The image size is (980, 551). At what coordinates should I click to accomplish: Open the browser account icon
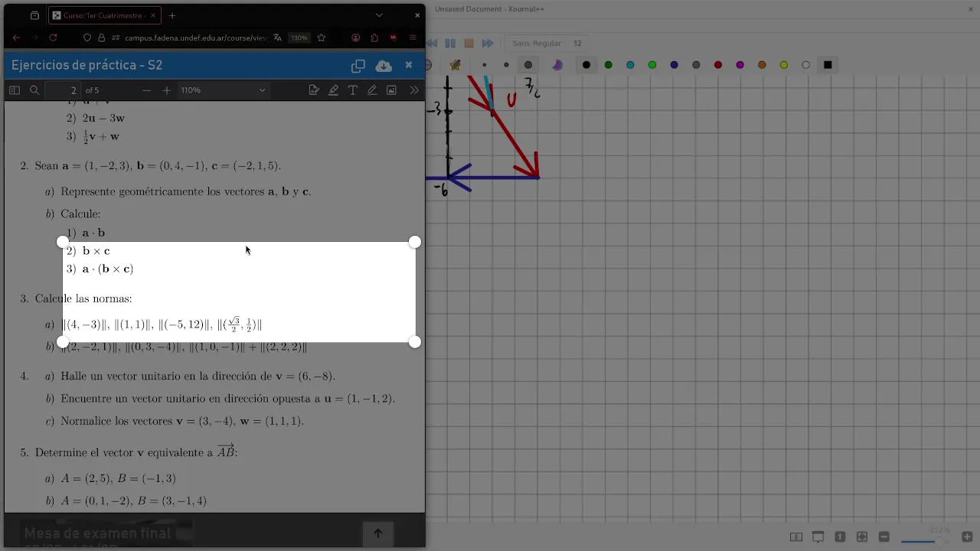coord(356,37)
